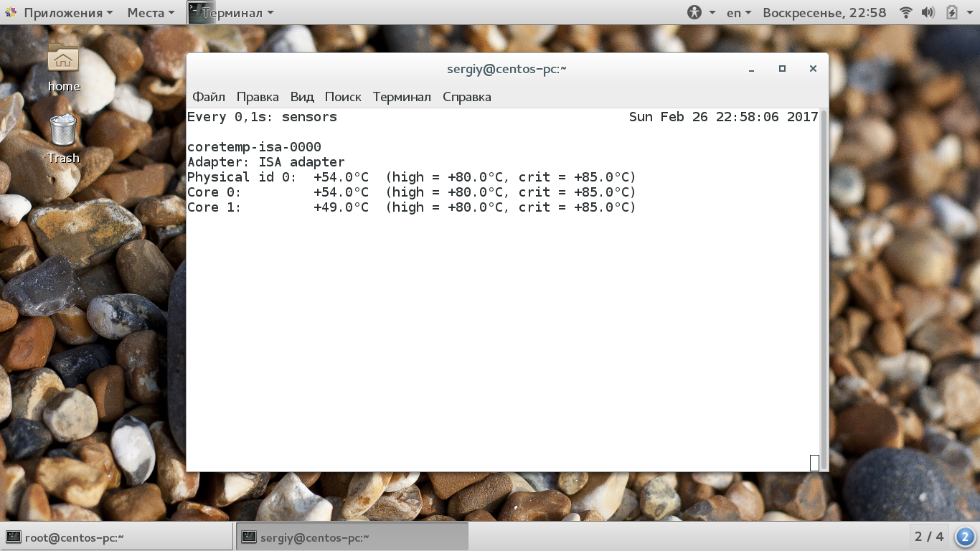Click the battery status icon
Viewport: 980px width, 551px height.
coord(952,12)
